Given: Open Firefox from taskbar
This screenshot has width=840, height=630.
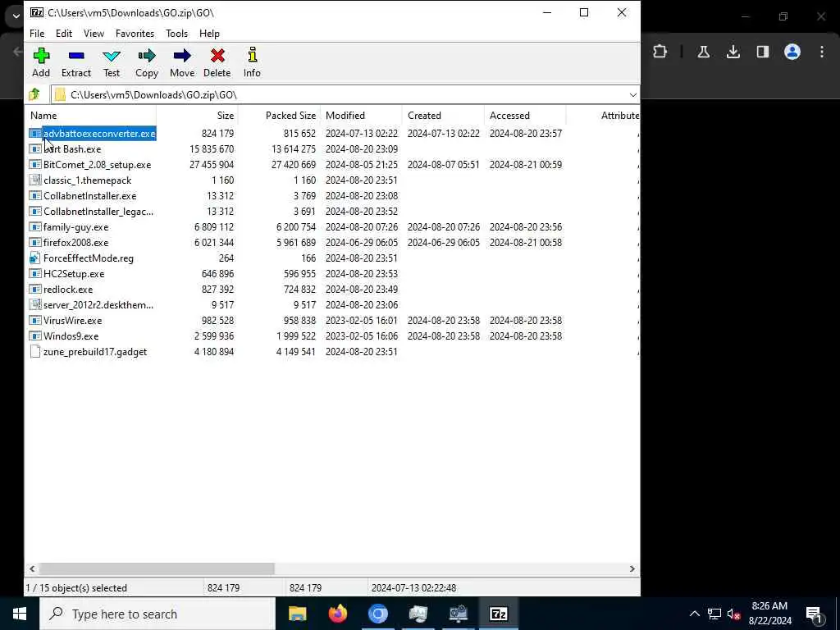Looking at the screenshot, I should pos(337,614).
